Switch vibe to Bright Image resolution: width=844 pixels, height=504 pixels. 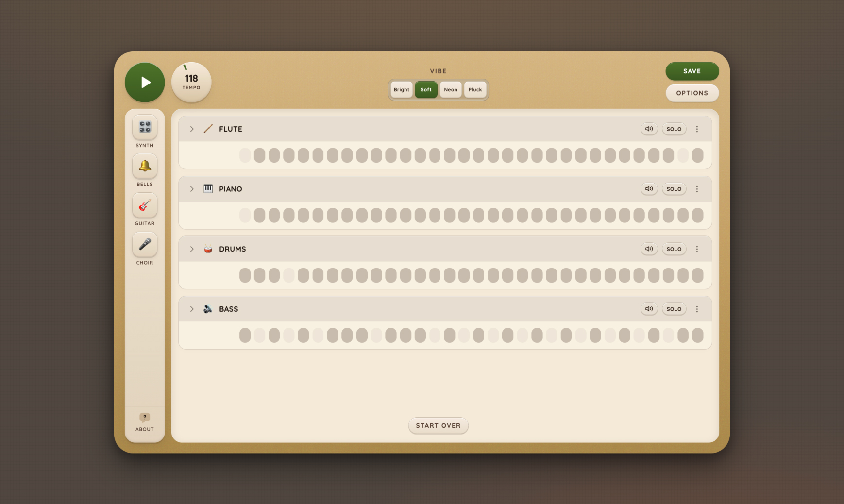click(402, 90)
